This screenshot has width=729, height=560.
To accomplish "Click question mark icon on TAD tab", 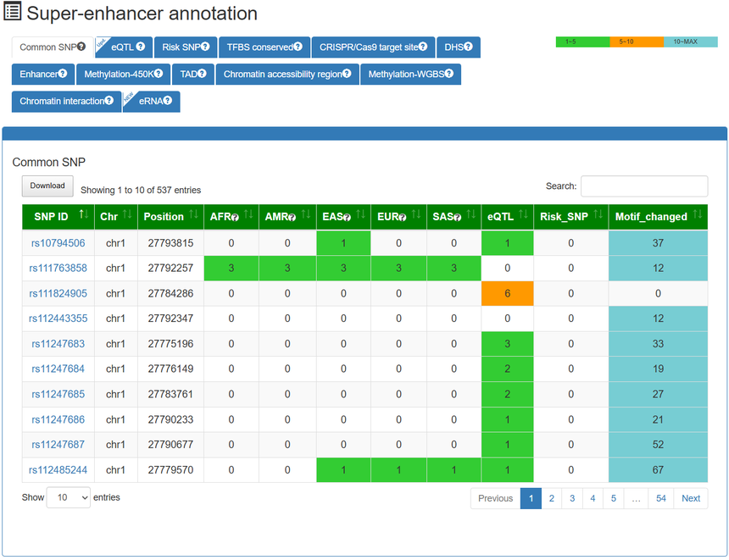I will (202, 75).
